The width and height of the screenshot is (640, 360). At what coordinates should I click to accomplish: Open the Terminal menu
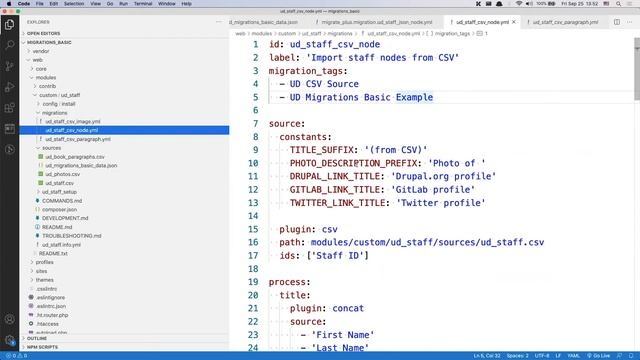[x=143, y=4]
